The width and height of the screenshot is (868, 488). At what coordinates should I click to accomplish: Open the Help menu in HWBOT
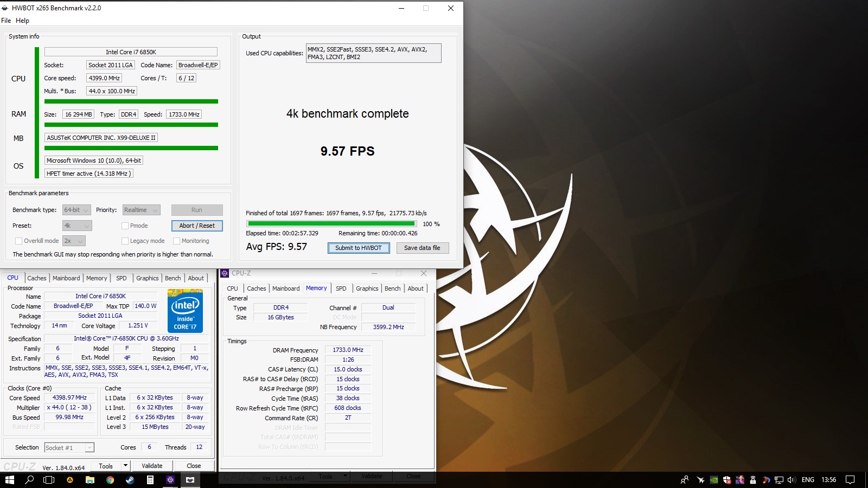(22, 21)
